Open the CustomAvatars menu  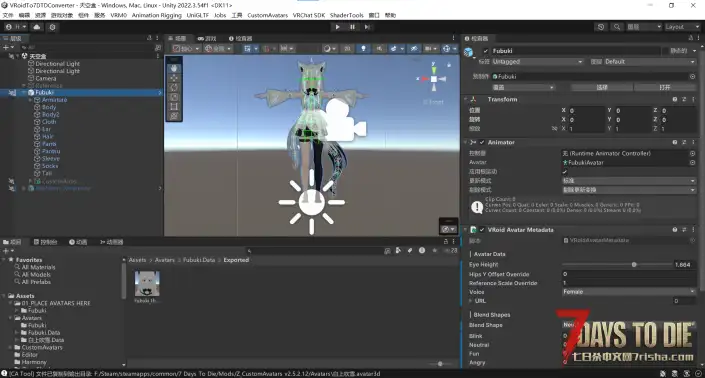click(268, 15)
